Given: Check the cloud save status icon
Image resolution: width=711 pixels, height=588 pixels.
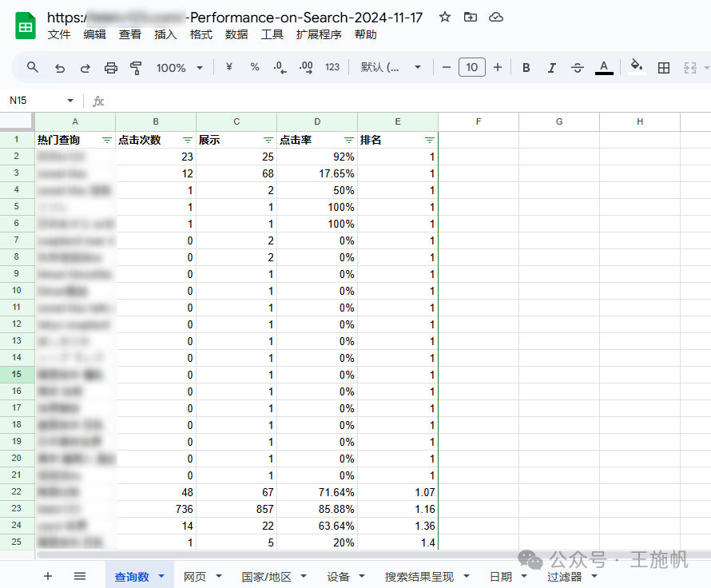Looking at the screenshot, I should pos(495,18).
